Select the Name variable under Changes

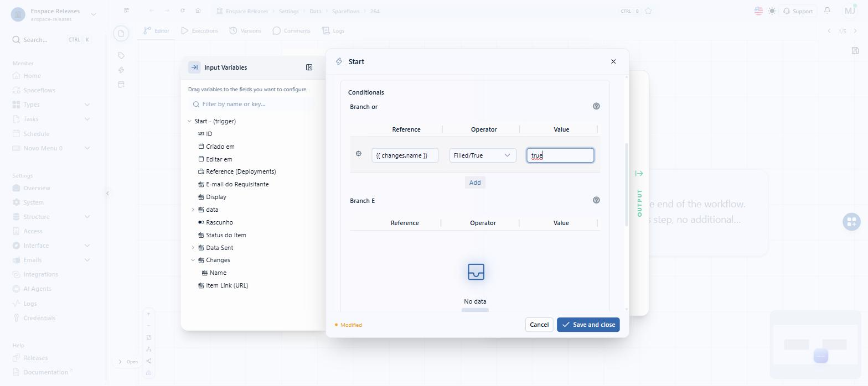tap(218, 273)
